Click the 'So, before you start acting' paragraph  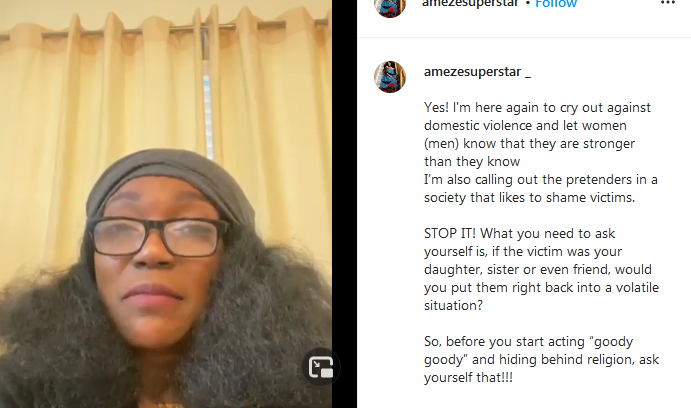pyautogui.click(x=541, y=359)
